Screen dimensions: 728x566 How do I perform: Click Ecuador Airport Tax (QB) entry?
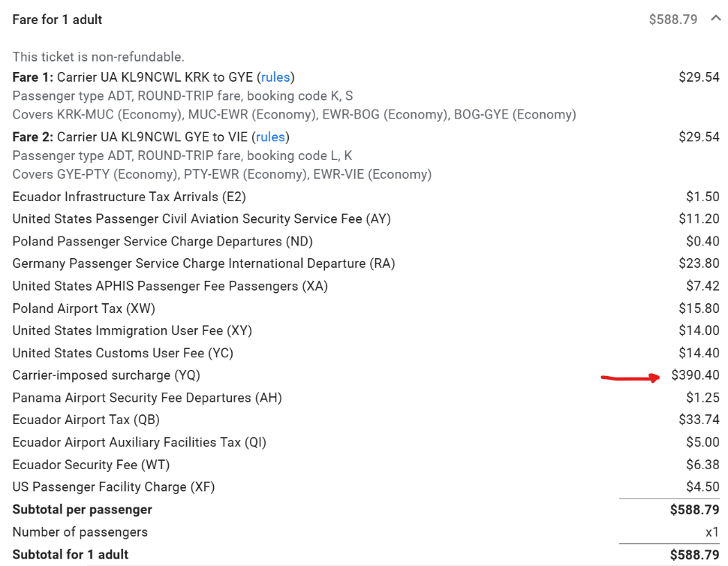(86, 420)
